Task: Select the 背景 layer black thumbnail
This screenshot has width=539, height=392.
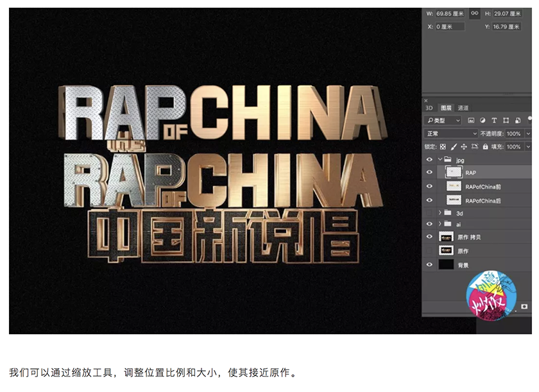Action: tap(446, 265)
